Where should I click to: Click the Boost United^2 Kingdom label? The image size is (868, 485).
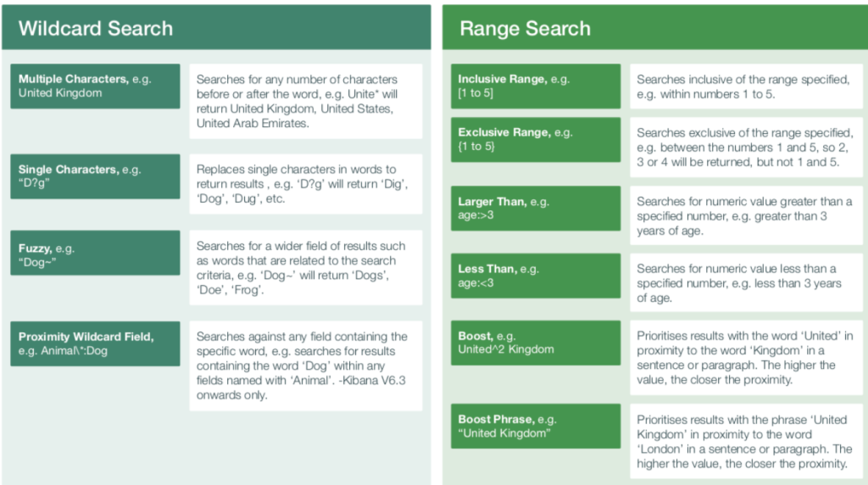click(535, 343)
